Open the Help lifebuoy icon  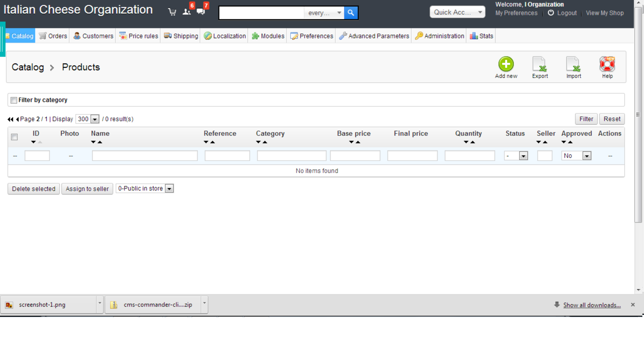click(x=607, y=64)
